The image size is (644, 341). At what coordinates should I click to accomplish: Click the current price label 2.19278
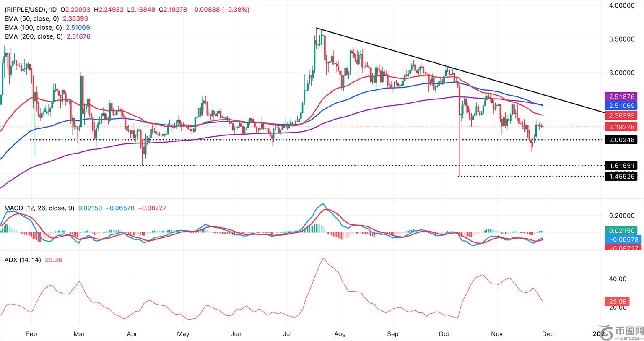click(621, 127)
